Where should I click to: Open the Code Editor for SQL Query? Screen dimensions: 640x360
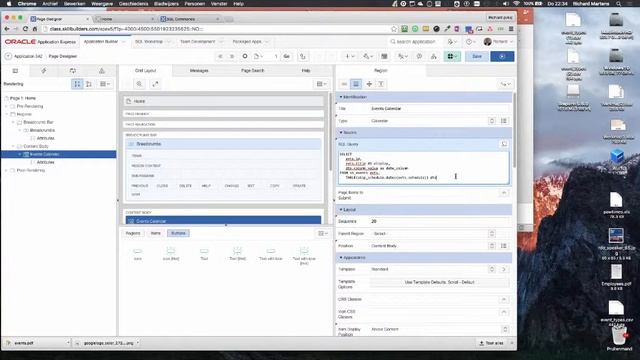point(504,144)
